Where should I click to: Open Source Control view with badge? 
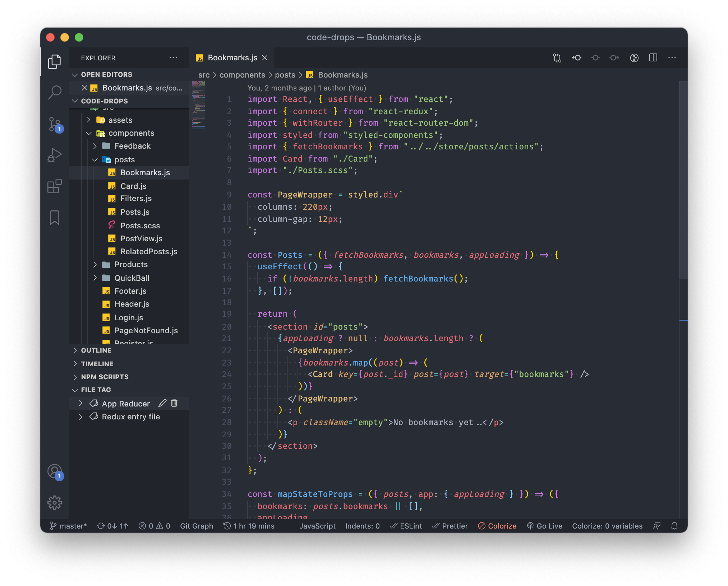[x=55, y=124]
